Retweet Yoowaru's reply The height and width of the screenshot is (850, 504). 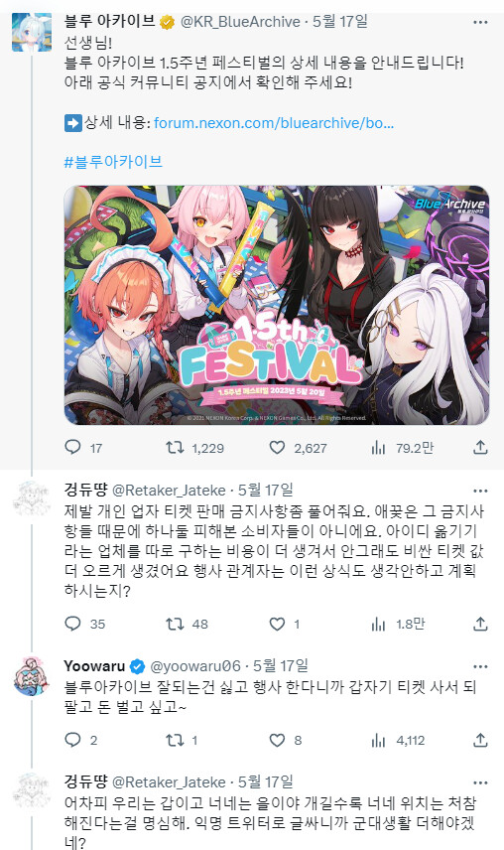tap(182, 740)
